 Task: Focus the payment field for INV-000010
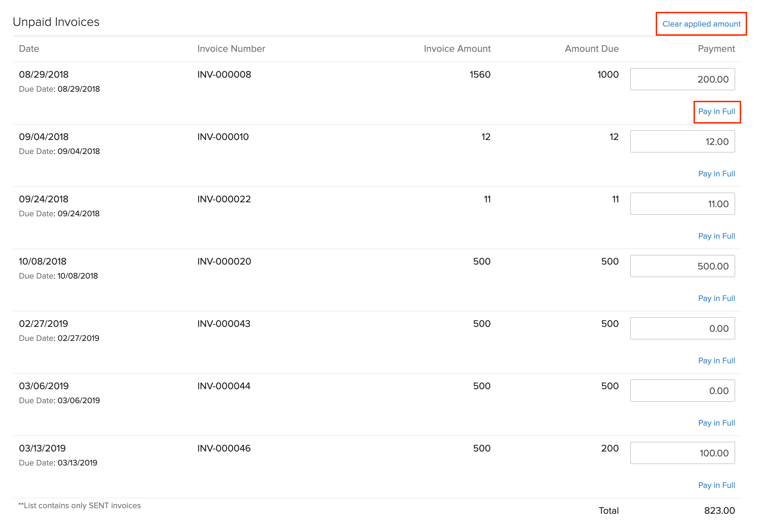[x=682, y=141]
